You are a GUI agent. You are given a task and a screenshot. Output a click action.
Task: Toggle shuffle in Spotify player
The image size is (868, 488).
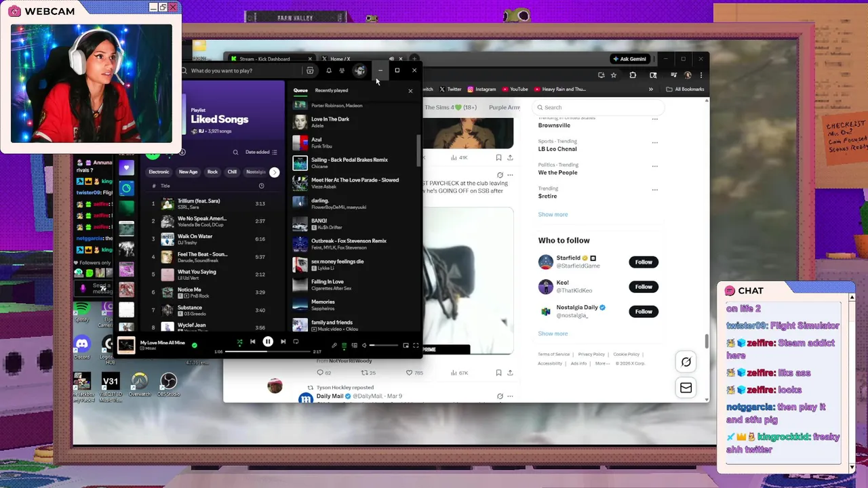pyautogui.click(x=239, y=342)
